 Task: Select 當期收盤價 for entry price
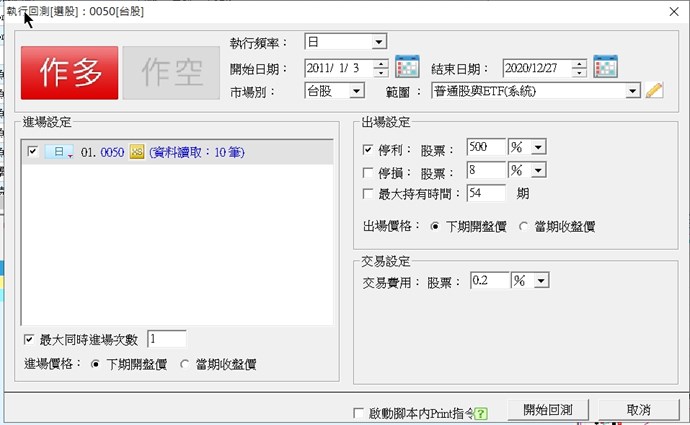[x=185, y=364]
